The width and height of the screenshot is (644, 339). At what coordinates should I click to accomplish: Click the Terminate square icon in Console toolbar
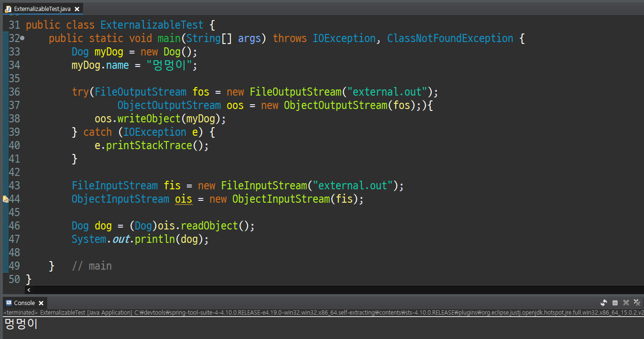click(x=615, y=303)
